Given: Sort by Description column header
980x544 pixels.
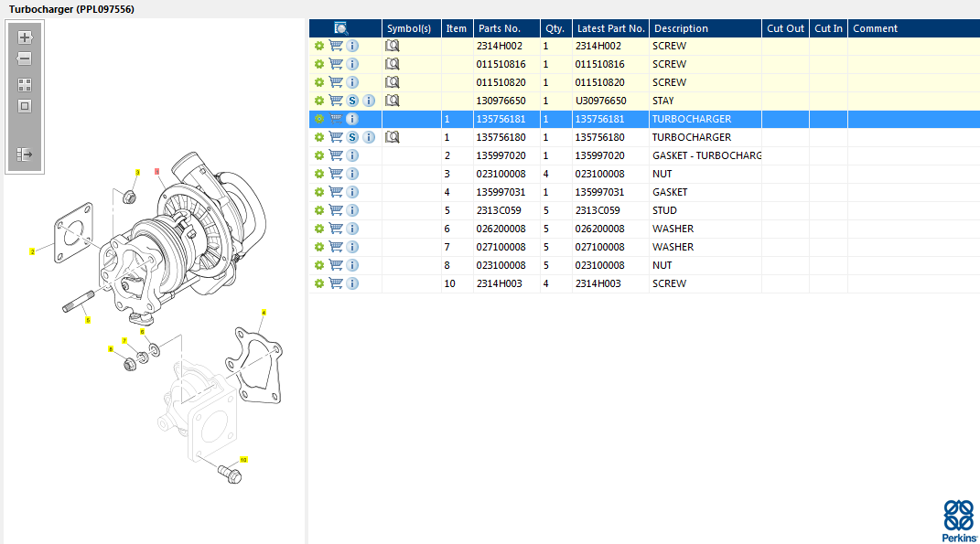Looking at the screenshot, I should (x=705, y=28).
